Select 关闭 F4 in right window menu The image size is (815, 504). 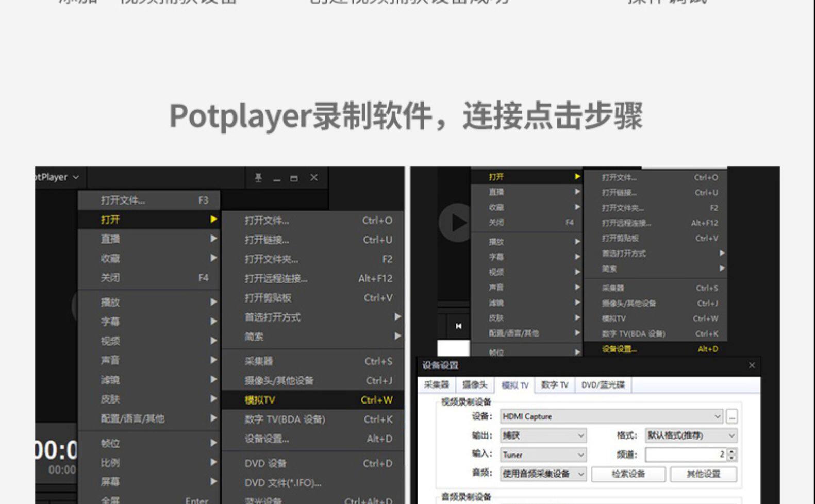[x=527, y=222]
